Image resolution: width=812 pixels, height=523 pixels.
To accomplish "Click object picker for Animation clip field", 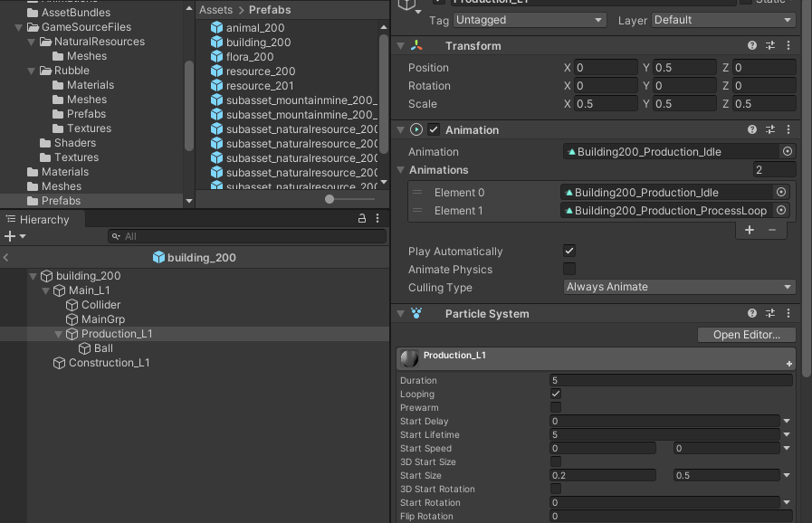I will point(788,151).
